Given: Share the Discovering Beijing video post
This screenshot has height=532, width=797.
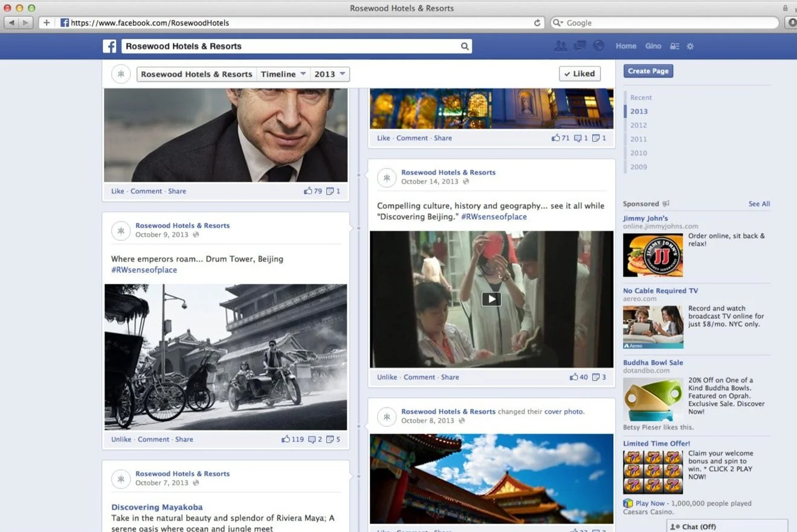Looking at the screenshot, I should pos(450,377).
